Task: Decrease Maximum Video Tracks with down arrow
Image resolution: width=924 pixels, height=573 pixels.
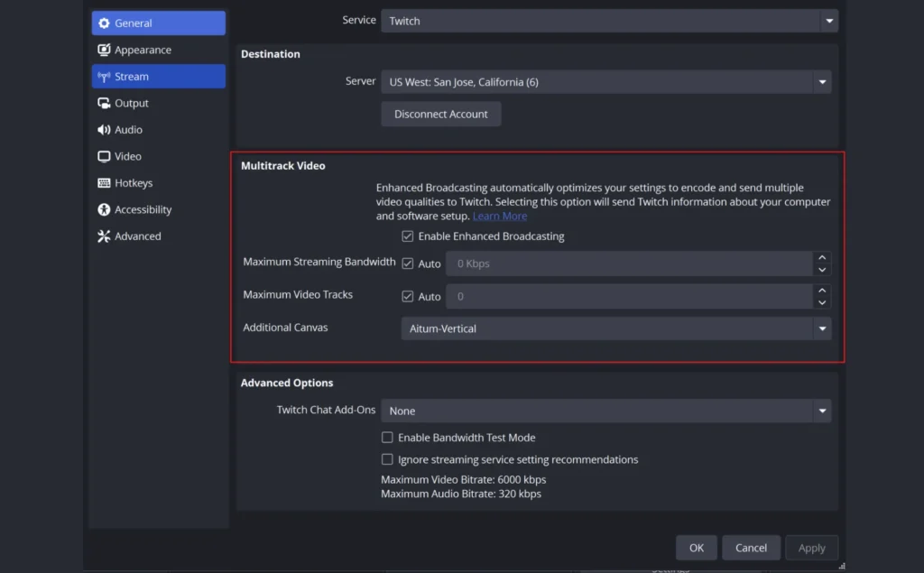Action: point(822,303)
